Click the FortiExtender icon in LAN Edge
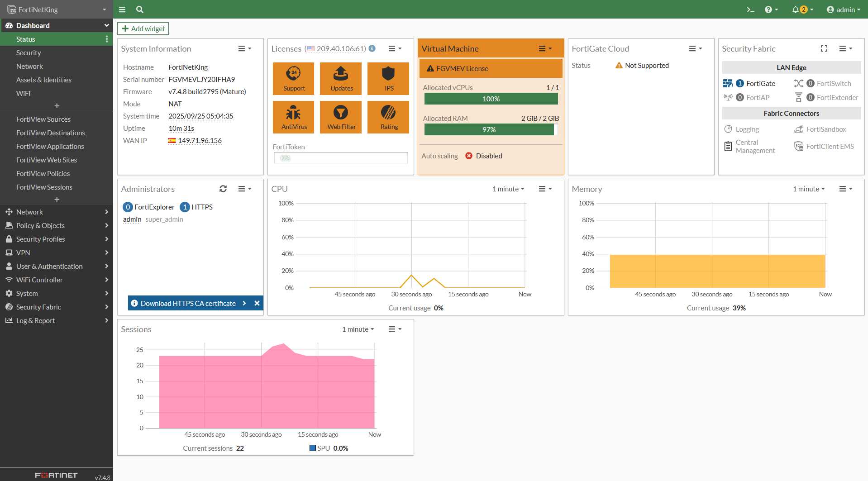The image size is (868, 481). coord(799,97)
